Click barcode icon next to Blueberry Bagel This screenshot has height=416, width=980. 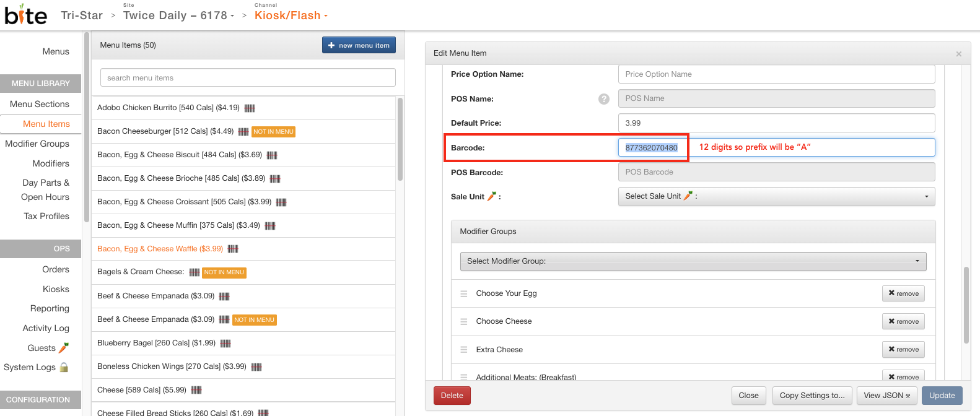(225, 344)
